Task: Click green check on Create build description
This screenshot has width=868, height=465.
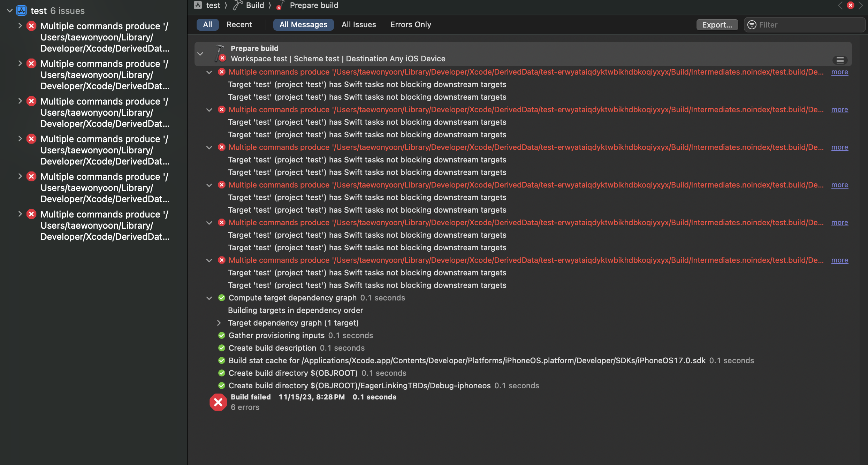Action: 222,348
